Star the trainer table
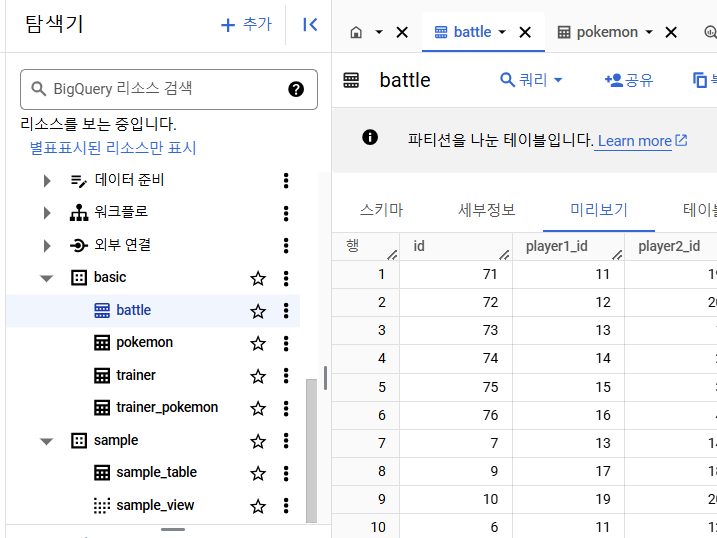The image size is (717, 538). coord(258,376)
